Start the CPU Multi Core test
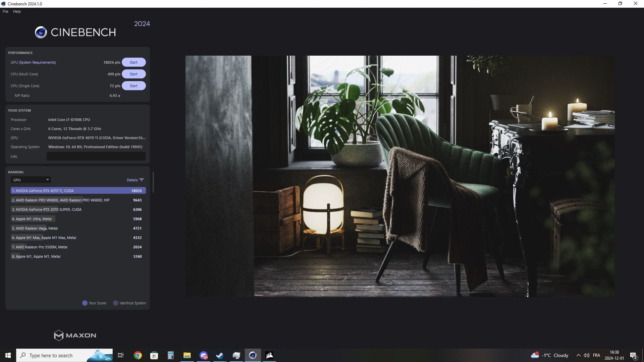Viewport: 644px width, 362px height. click(133, 74)
